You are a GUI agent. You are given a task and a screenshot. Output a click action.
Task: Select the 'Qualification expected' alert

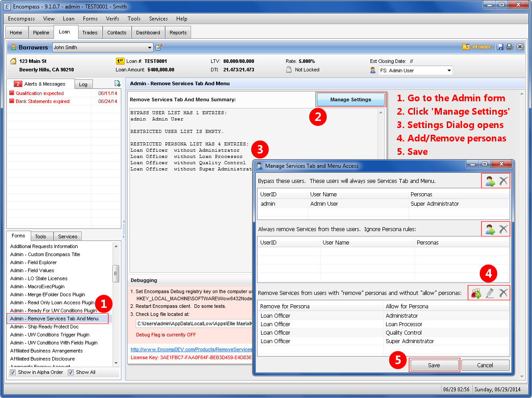pyautogui.click(x=64, y=93)
